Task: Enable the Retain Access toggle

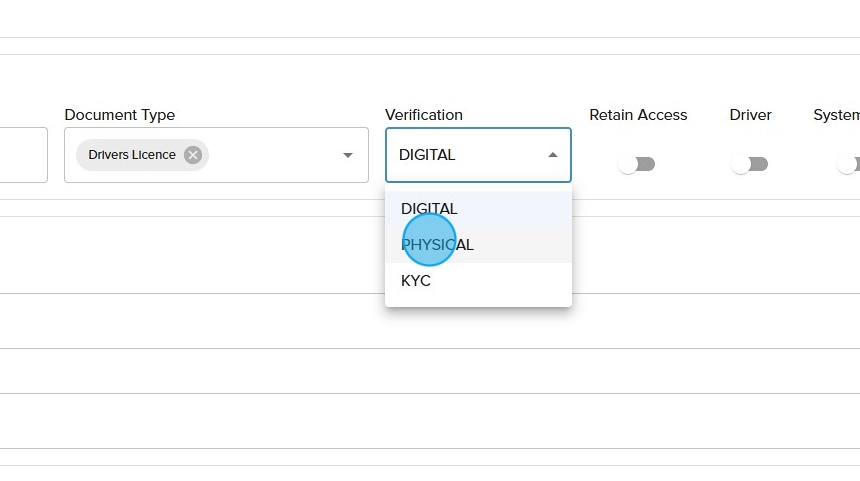Action: pos(635,164)
